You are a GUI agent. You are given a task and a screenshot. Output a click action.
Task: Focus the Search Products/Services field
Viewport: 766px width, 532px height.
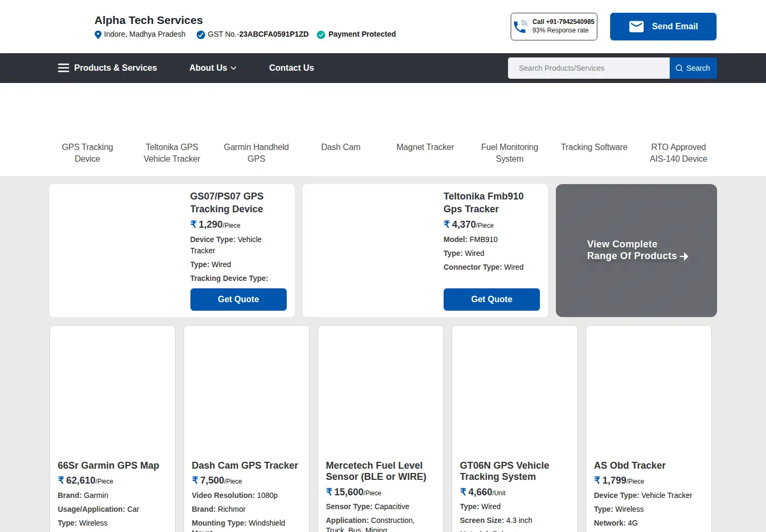pyautogui.click(x=589, y=68)
